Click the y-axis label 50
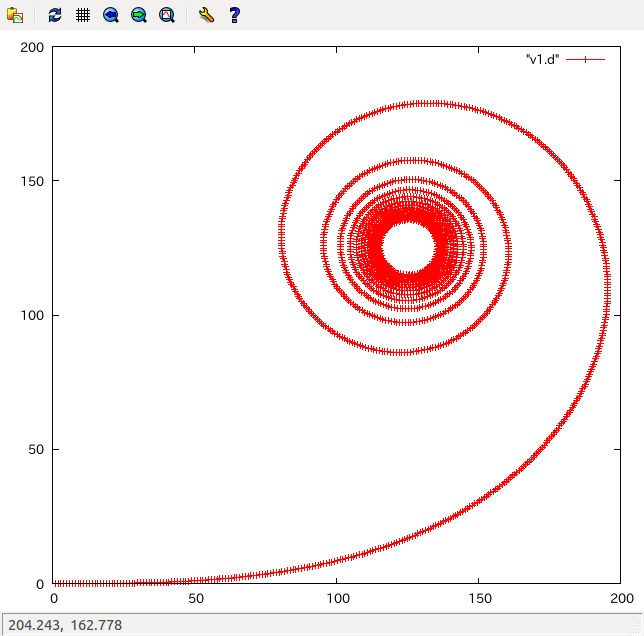This screenshot has width=644, height=636. (36, 450)
